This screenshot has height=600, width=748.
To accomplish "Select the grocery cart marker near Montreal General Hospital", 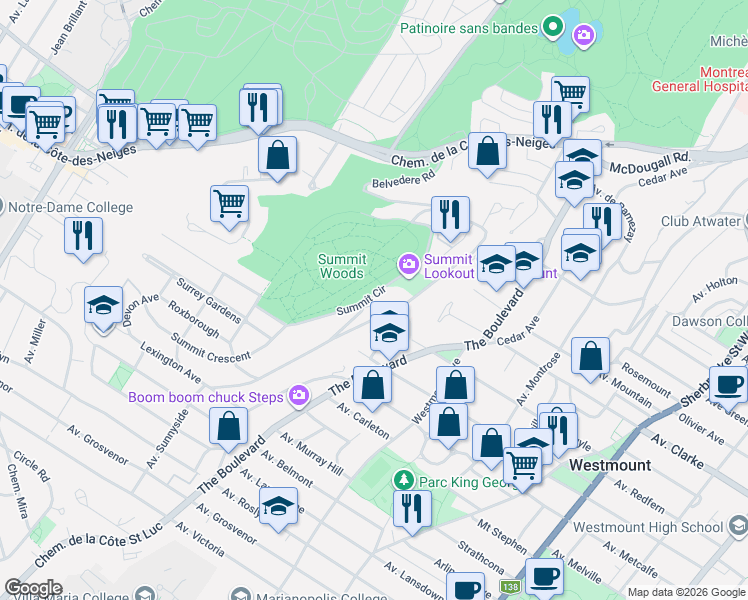I will (x=571, y=92).
